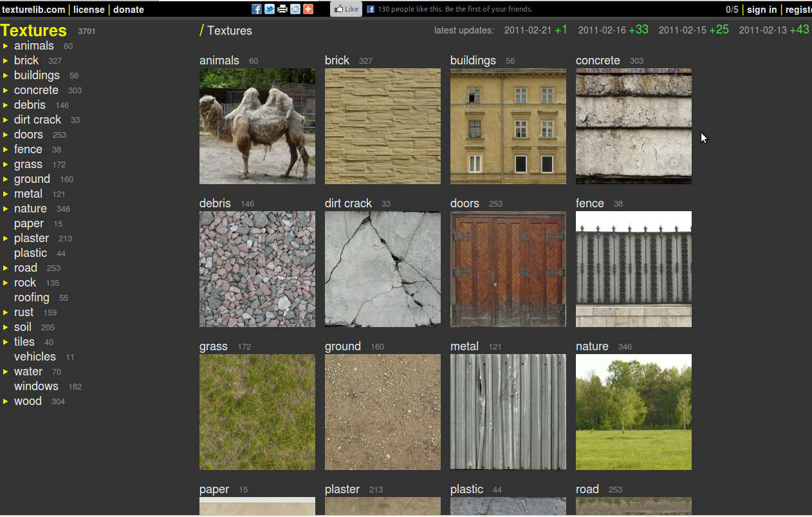Open the 2011-02-21 +1 latest update
The height and width of the screenshot is (517, 812).
click(536, 30)
